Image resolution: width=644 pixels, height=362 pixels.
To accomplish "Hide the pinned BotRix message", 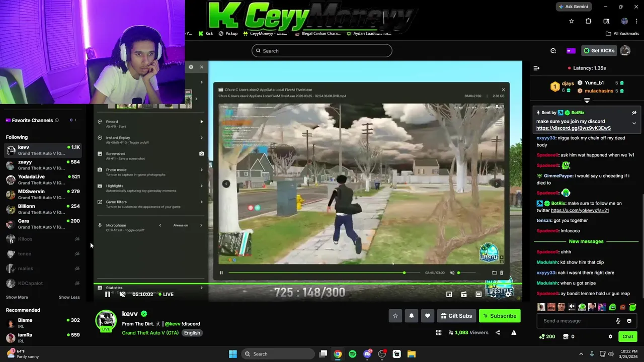I will (x=634, y=113).
